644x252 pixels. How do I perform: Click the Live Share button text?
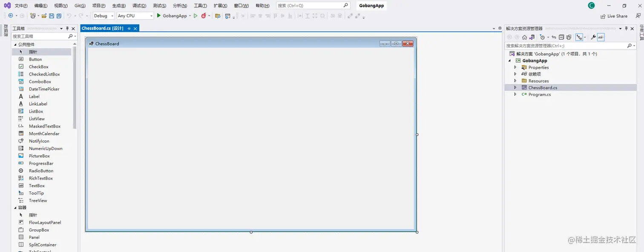point(617,16)
